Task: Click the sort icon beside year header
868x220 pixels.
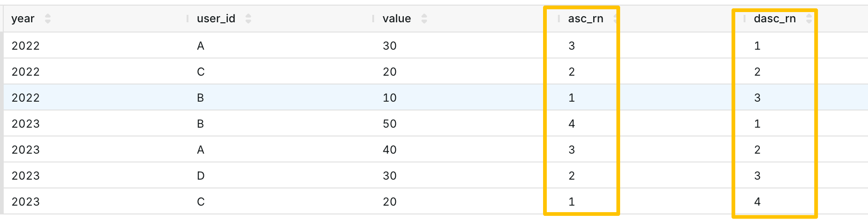Action: click(x=48, y=19)
